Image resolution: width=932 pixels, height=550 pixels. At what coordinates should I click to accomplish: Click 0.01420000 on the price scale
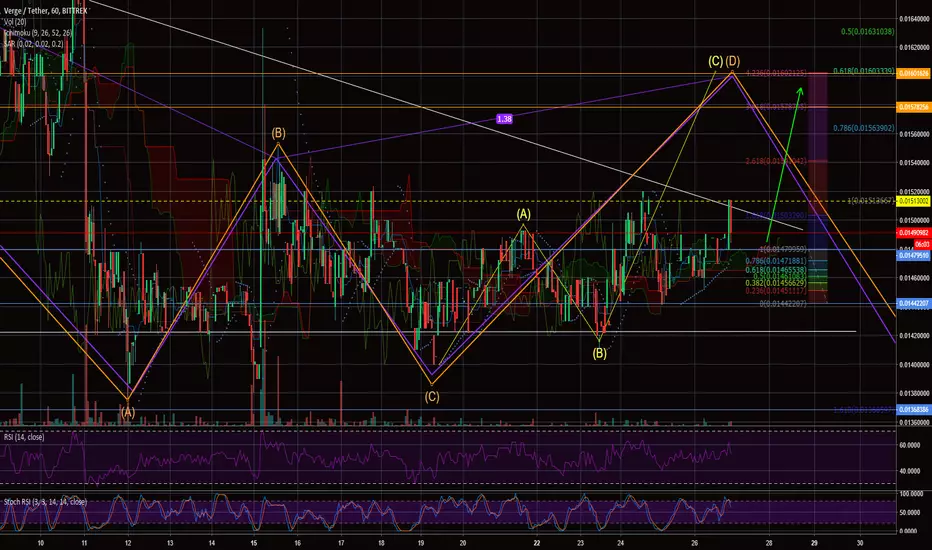coord(914,336)
